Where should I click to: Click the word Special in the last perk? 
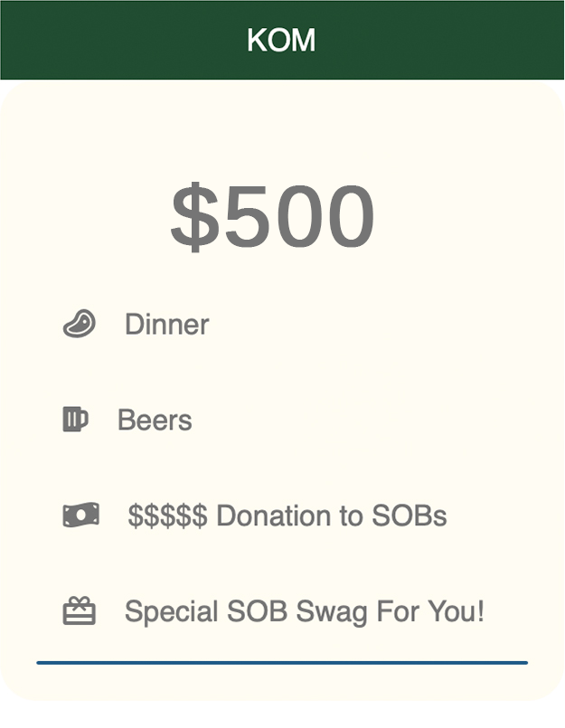pos(169,612)
